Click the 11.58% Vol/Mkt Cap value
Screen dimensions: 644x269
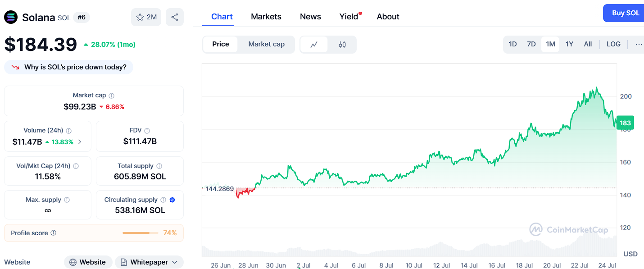coord(48,177)
